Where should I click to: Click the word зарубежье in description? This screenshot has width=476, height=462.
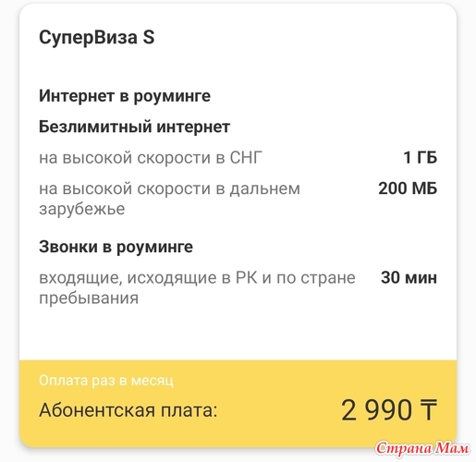point(82,209)
